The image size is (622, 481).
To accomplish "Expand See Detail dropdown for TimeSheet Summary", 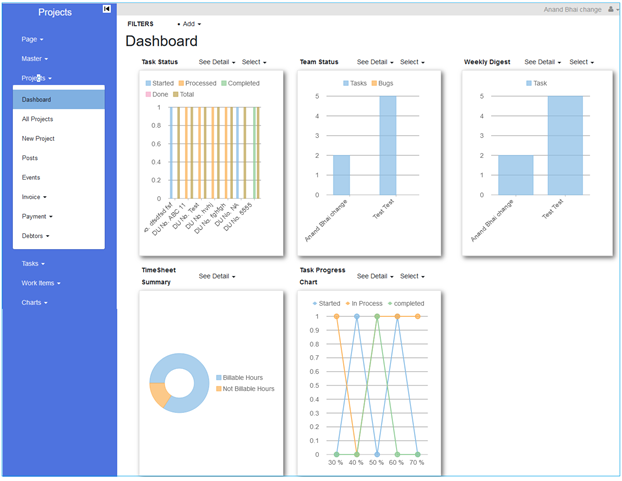I will click(x=217, y=276).
